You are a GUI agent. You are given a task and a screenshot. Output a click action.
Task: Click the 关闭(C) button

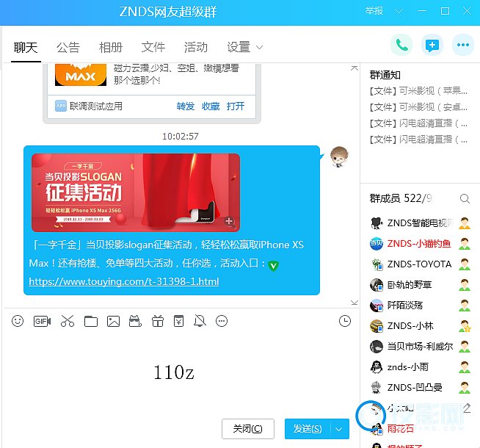(x=248, y=429)
